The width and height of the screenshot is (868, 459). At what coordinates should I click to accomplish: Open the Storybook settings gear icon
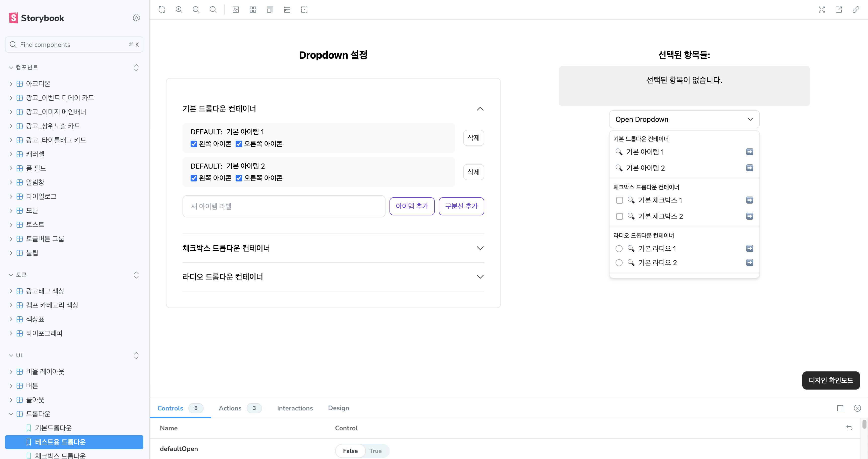(136, 18)
